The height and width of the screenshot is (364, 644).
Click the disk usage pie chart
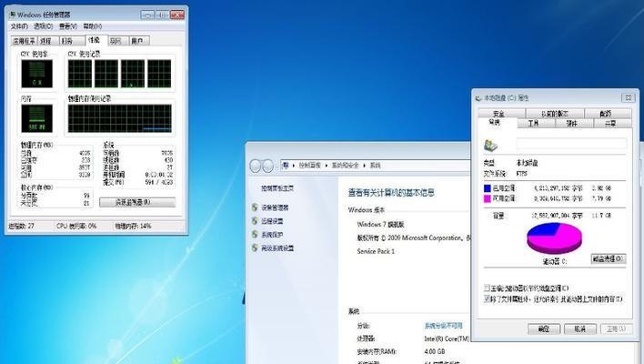pos(555,238)
